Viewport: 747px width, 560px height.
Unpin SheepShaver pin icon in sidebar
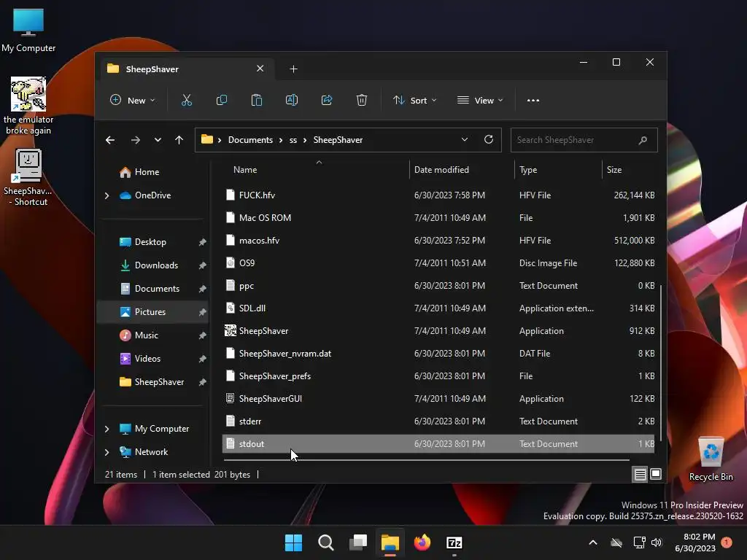coord(203,382)
